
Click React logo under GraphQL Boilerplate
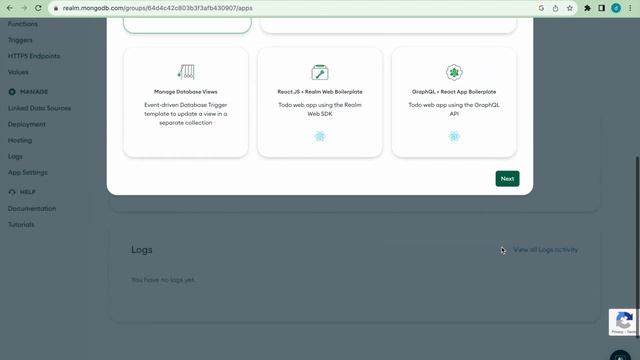[454, 136]
